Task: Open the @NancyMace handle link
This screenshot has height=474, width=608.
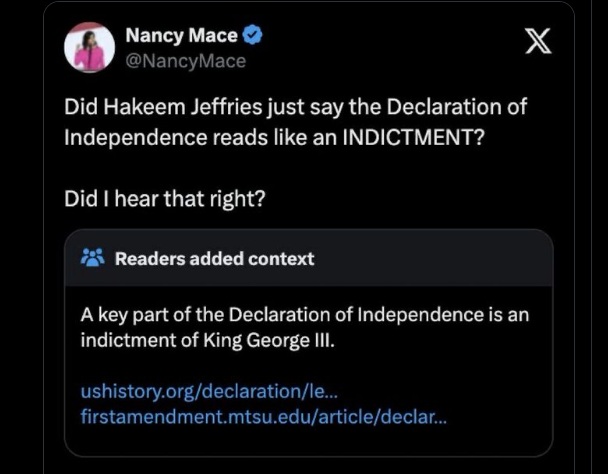Action: (x=185, y=60)
